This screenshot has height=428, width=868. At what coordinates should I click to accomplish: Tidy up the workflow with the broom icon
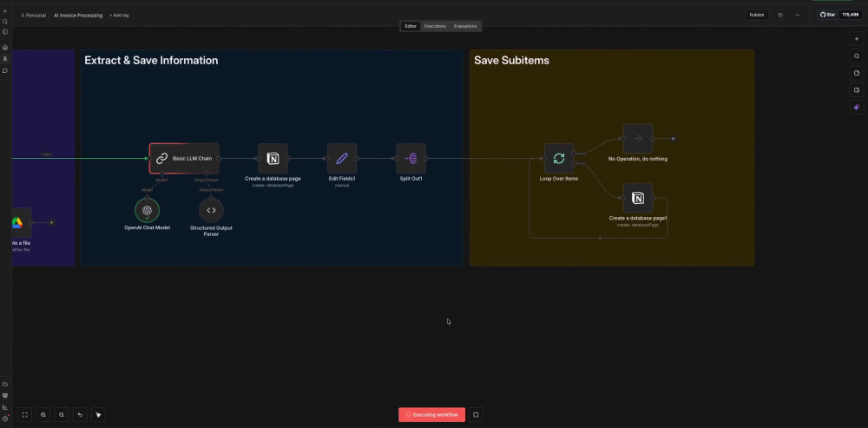[x=99, y=414]
